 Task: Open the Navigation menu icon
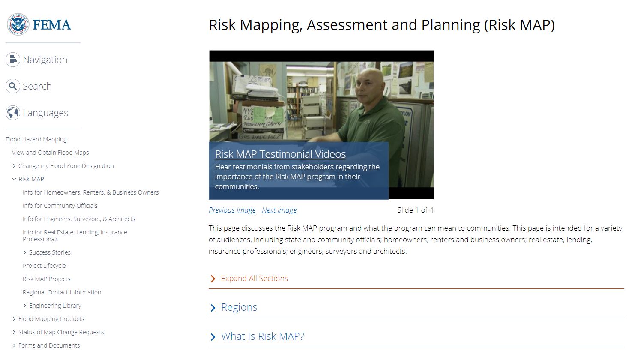pos(13,60)
